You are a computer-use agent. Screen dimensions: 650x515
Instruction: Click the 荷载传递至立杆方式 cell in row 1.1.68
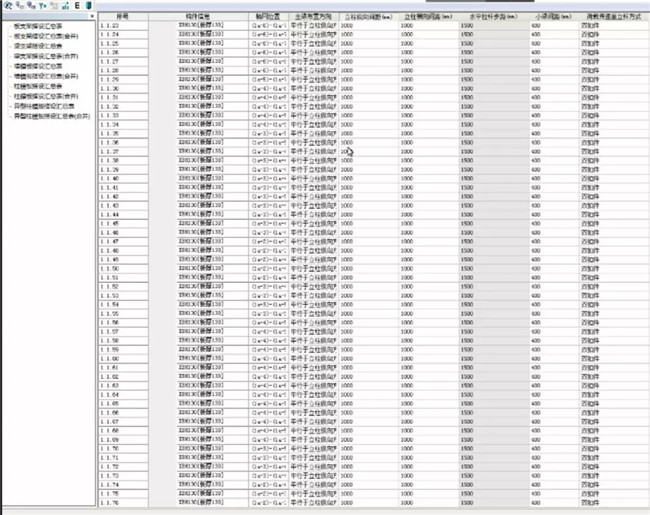click(x=614, y=431)
